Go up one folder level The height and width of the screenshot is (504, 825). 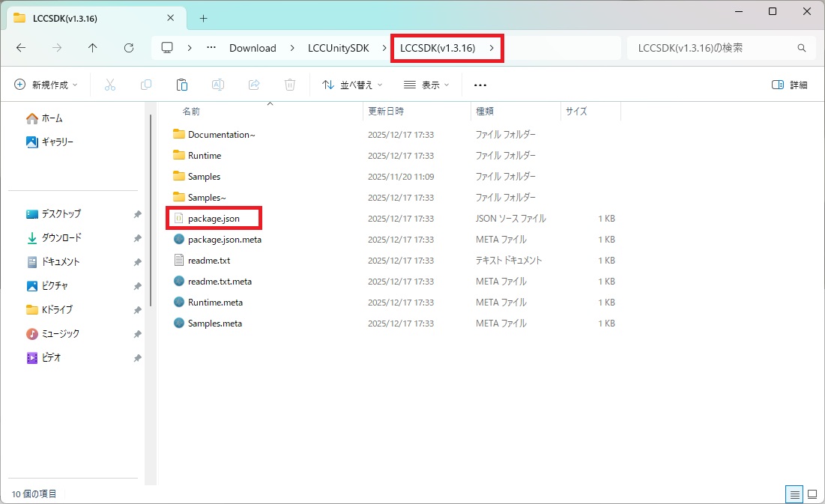[x=93, y=48]
